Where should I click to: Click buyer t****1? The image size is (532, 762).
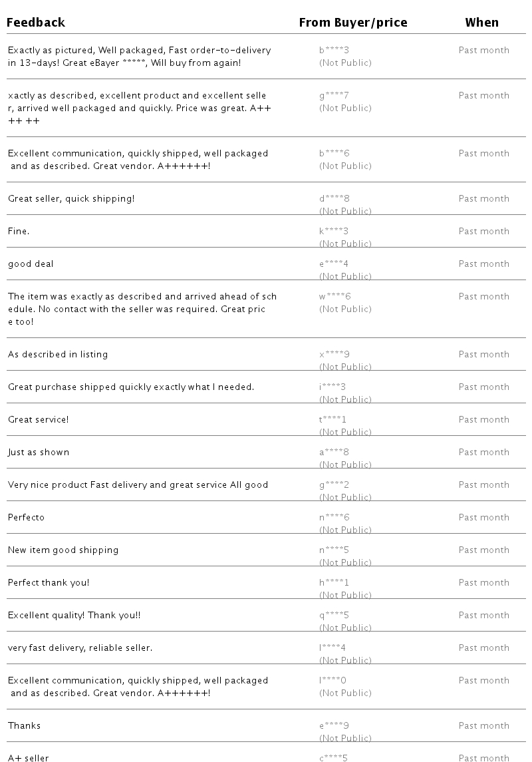click(332, 419)
